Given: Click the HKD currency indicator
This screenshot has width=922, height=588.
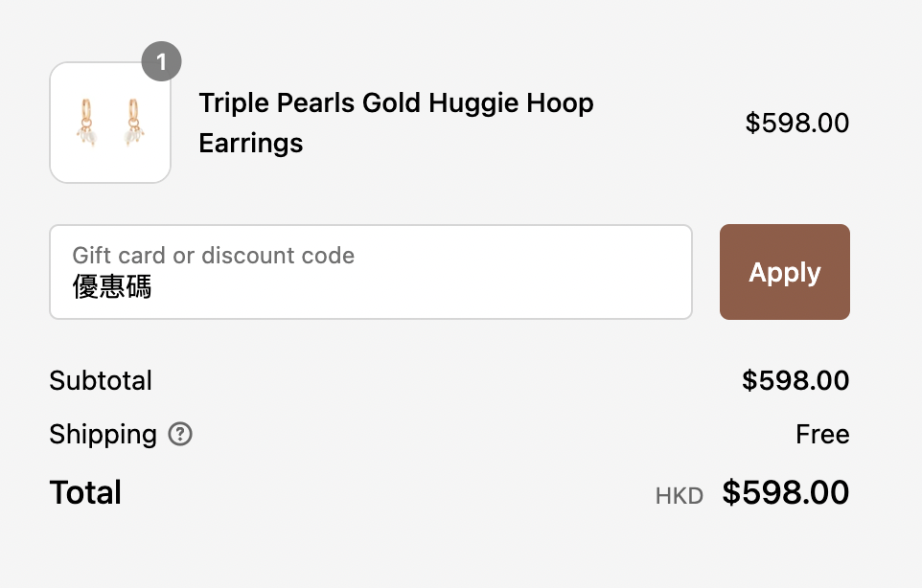Looking at the screenshot, I should (680, 496).
